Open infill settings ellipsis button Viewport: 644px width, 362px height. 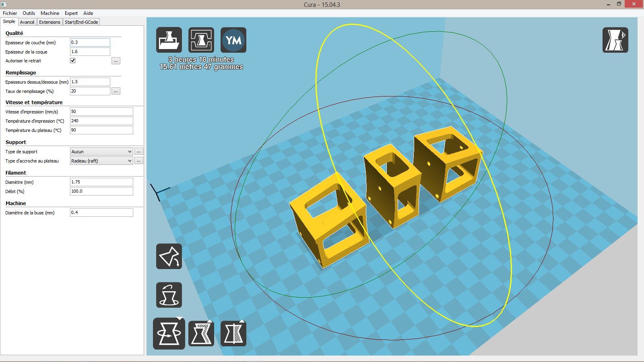click(x=116, y=91)
